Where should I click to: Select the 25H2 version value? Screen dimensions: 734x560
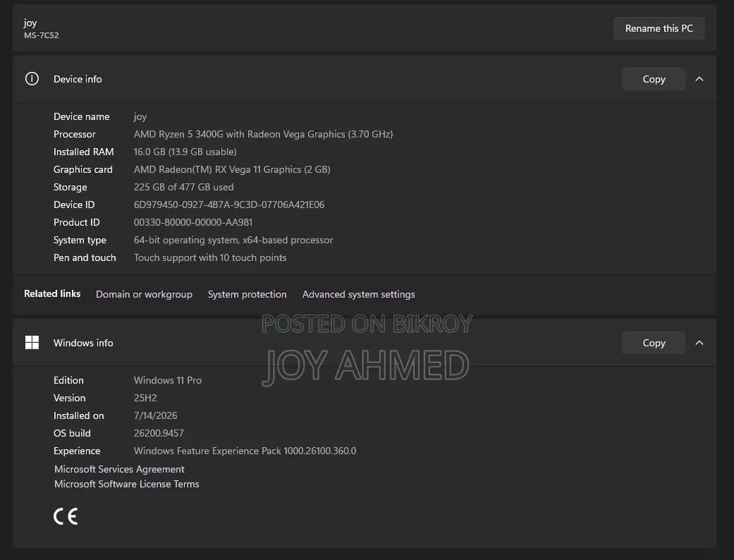tap(145, 398)
